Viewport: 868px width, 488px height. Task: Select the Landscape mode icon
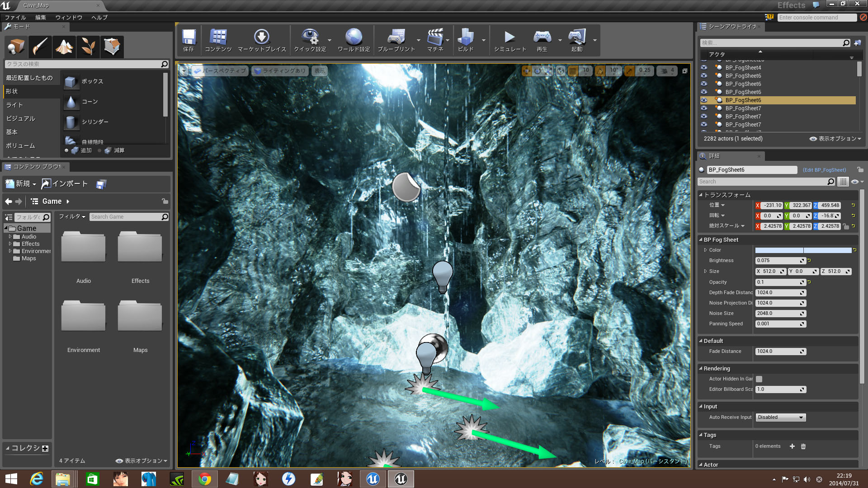(64, 47)
